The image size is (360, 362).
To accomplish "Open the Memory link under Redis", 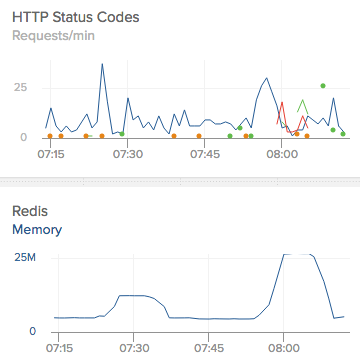I will point(37,230).
